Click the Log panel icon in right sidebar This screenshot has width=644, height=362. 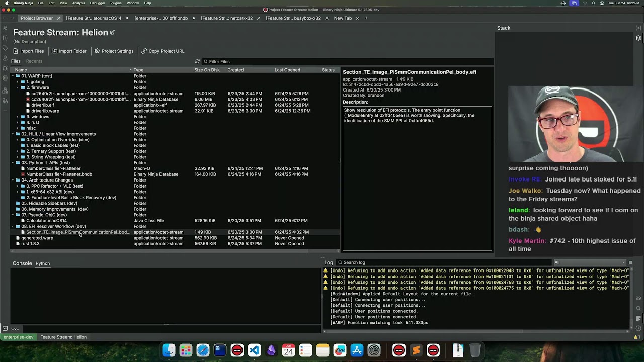point(638,318)
